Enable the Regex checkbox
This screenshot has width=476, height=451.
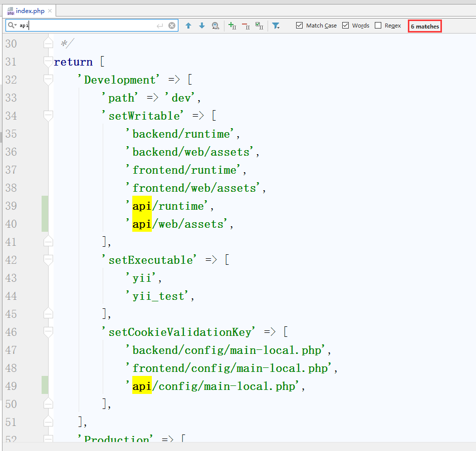click(x=378, y=26)
